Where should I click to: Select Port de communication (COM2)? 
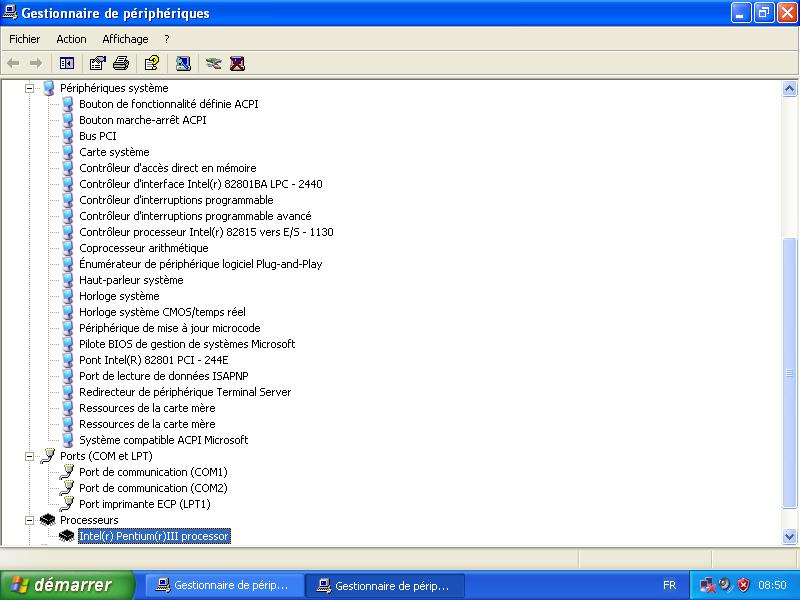(x=153, y=488)
